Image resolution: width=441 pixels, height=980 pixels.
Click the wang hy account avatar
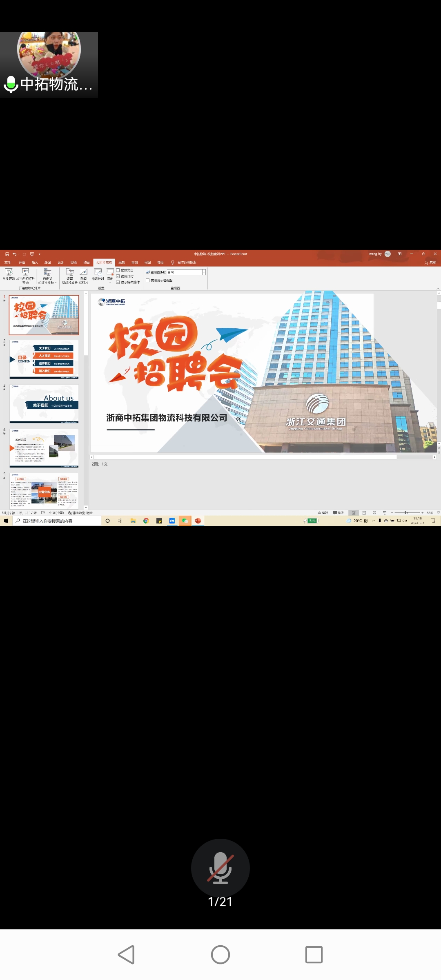388,254
